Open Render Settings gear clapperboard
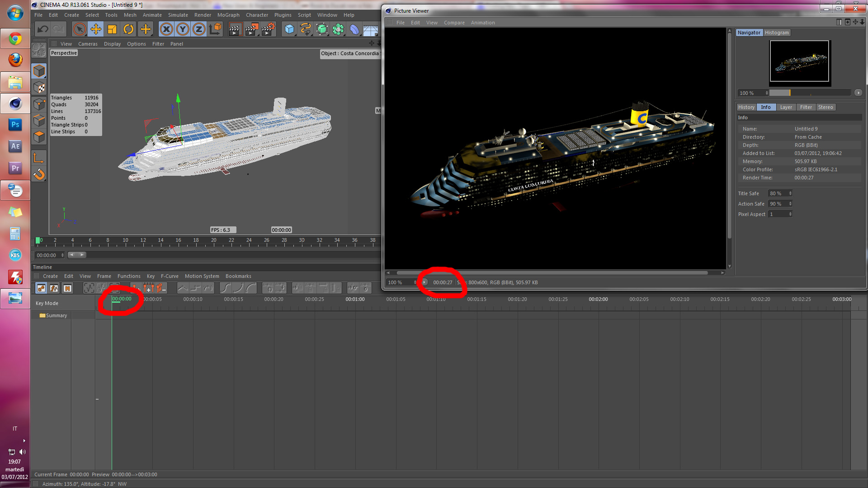This screenshot has height=488, width=868. pos(268,29)
